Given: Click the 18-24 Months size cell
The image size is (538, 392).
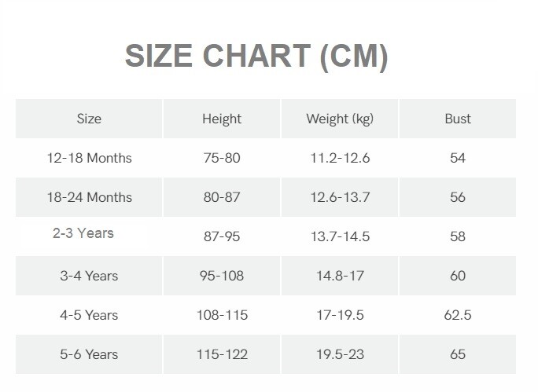Looking at the screenshot, I should pyautogui.click(x=89, y=197).
